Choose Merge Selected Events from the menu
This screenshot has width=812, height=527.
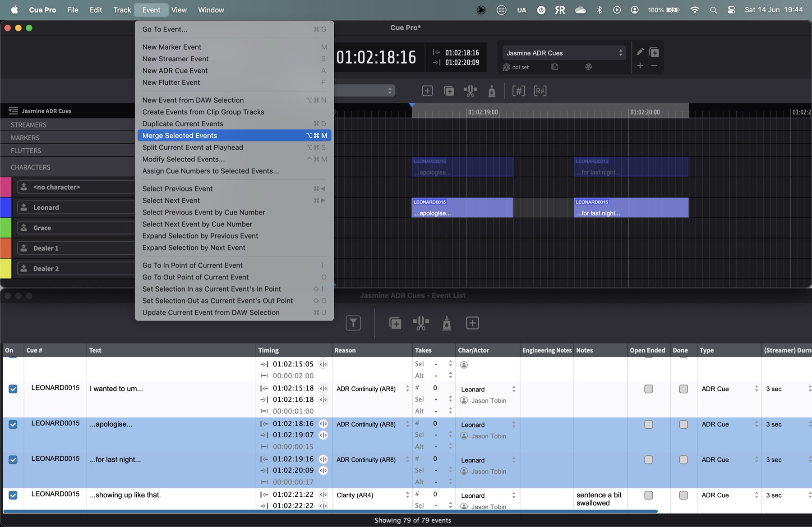[234, 135]
